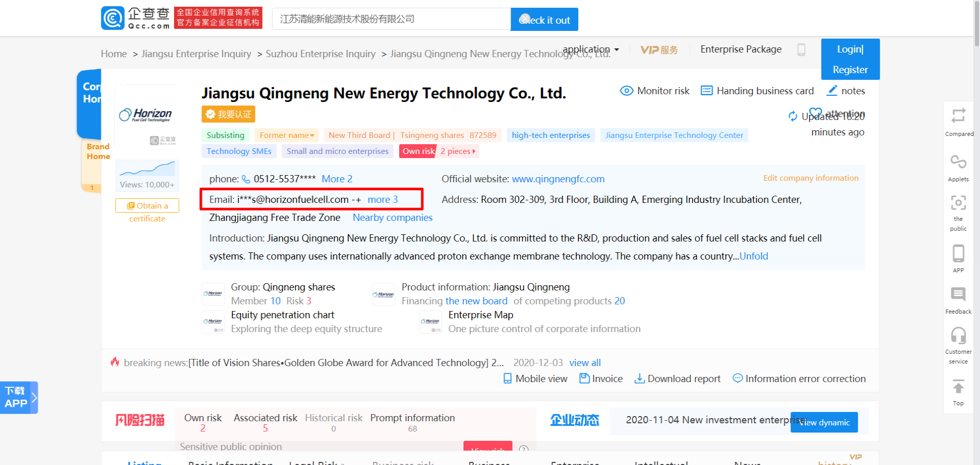Click the Technology SMEs tag

coord(239,151)
